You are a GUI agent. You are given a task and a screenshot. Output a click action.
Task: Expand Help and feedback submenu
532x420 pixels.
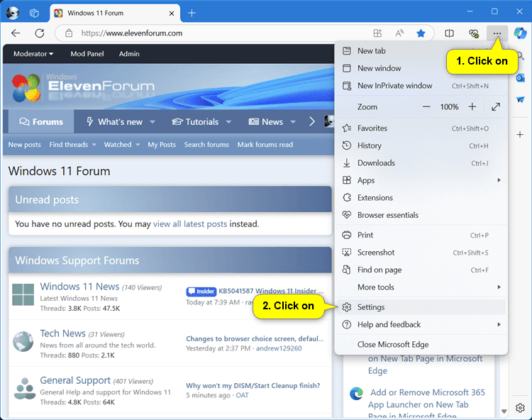[421, 324]
